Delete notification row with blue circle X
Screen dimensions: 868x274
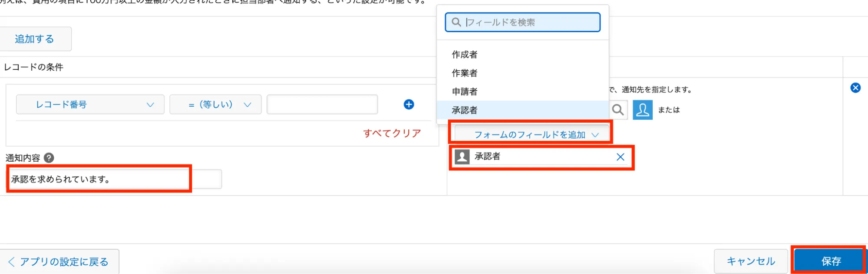855,88
